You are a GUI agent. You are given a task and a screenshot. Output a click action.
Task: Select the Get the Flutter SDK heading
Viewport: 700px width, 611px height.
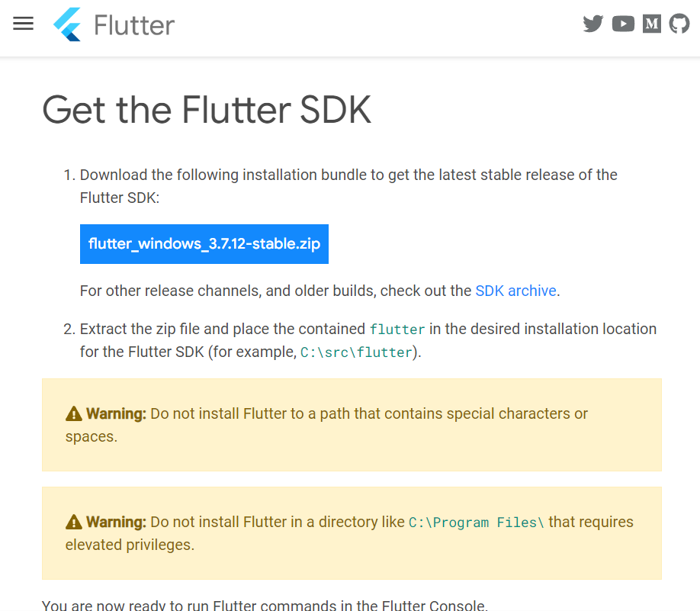[x=207, y=111]
